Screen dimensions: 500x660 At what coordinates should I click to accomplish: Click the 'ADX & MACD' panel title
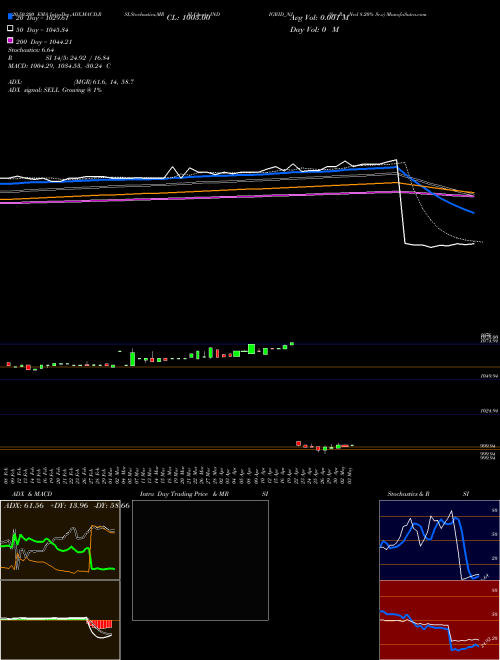coord(32,494)
